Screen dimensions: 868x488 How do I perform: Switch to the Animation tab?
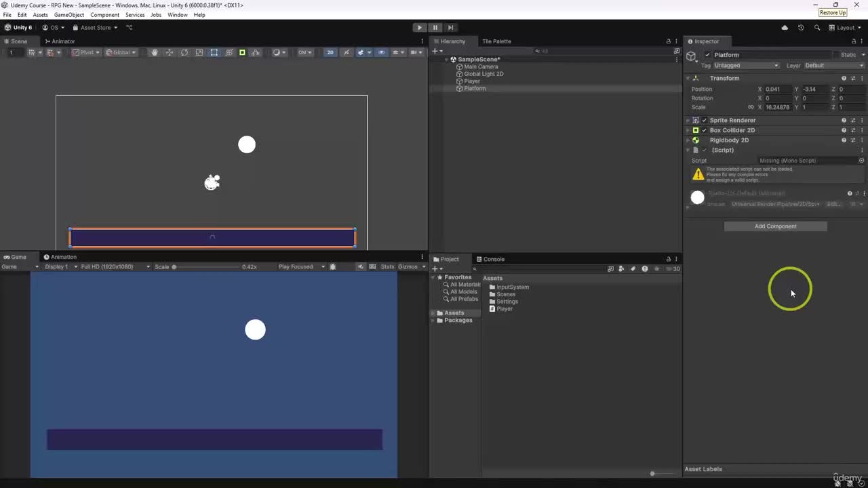point(60,257)
